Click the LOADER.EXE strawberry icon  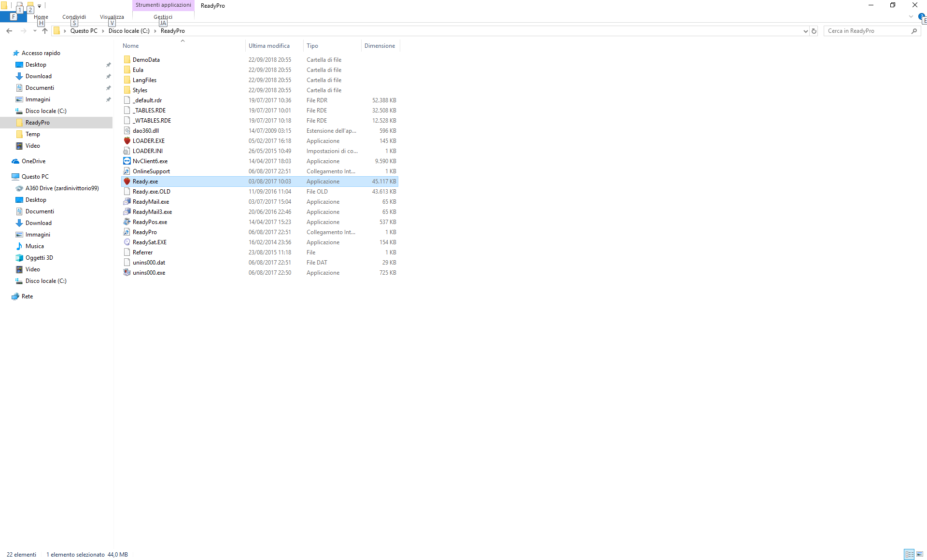pos(127,141)
